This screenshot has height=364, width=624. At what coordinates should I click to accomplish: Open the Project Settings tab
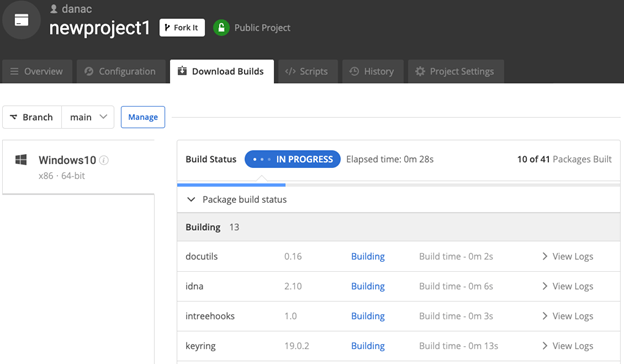click(x=456, y=72)
